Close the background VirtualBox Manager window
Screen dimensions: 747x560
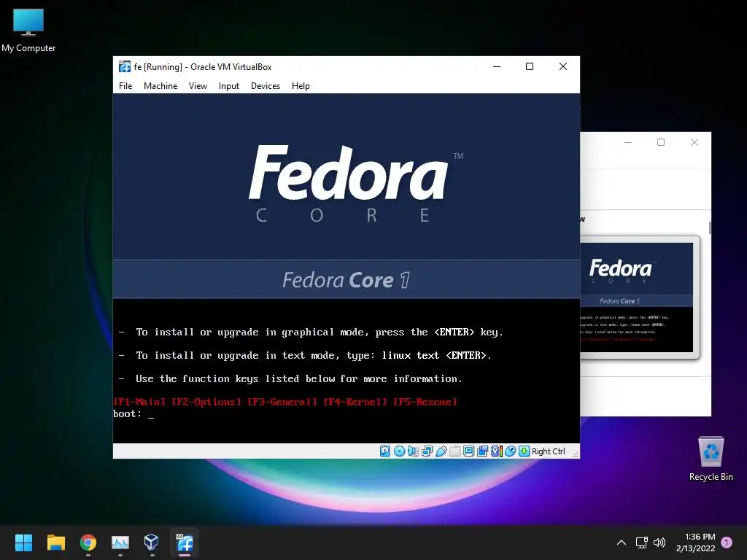point(694,142)
